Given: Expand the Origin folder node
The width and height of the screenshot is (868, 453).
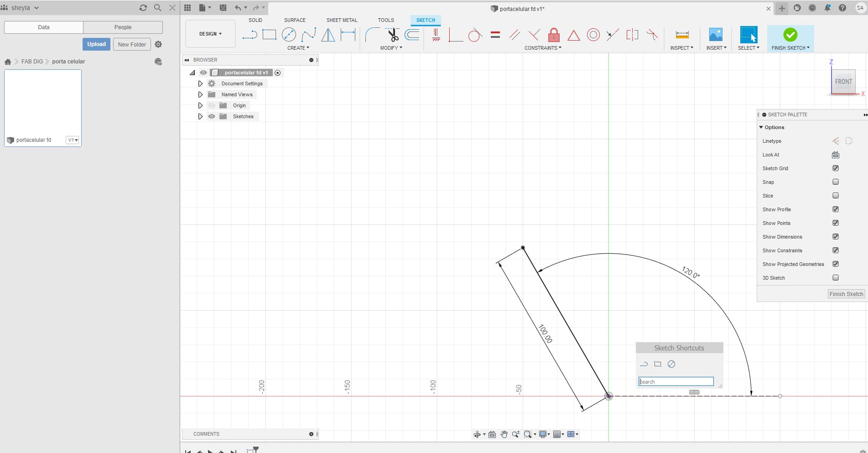Looking at the screenshot, I should (200, 105).
